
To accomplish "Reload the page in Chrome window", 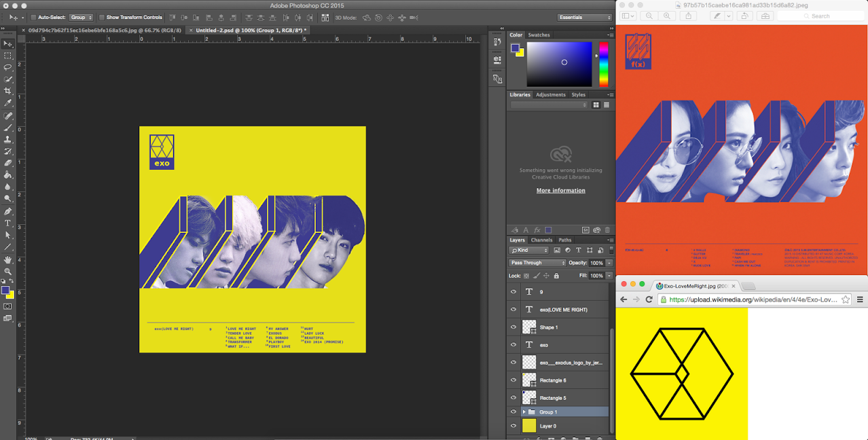I will pyautogui.click(x=649, y=299).
